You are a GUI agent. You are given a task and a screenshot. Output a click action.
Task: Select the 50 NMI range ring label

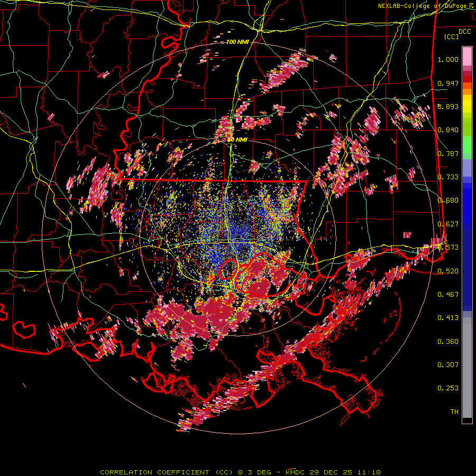tap(237, 140)
